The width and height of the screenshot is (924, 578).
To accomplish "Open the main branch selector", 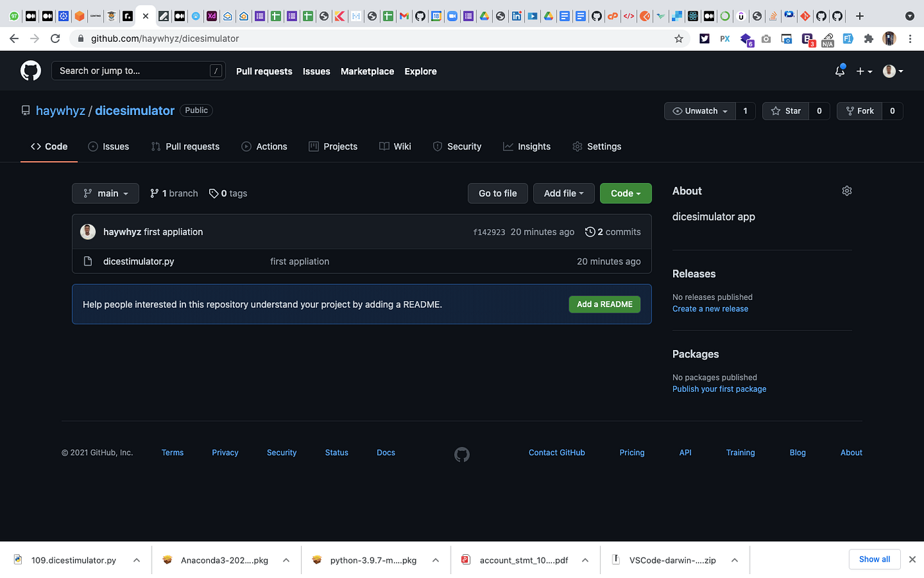I will pos(106,194).
